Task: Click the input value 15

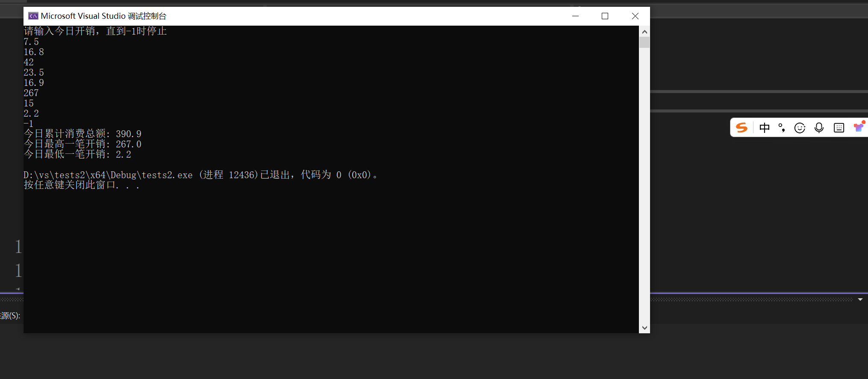Action: [x=29, y=103]
